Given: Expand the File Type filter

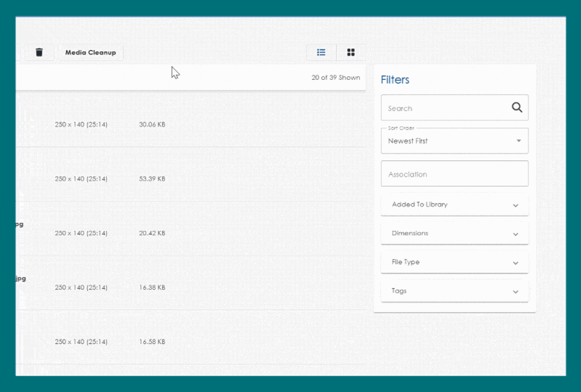Looking at the screenshot, I should point(454,262).
